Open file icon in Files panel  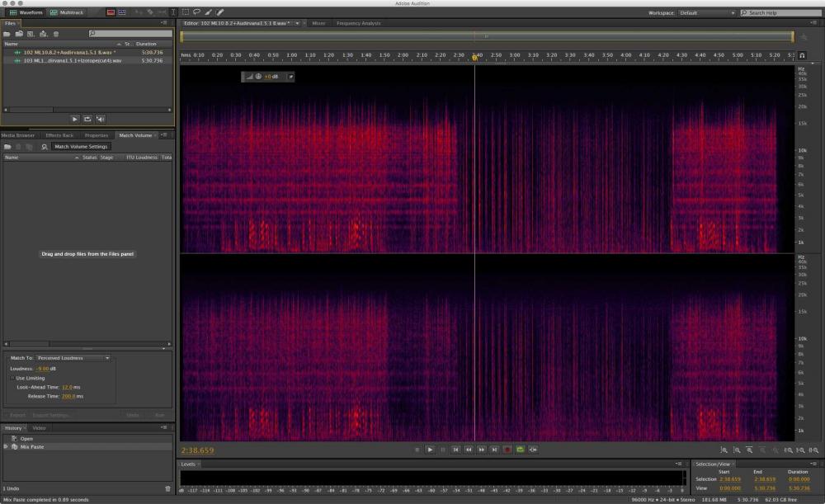click(x=7, y=34)
